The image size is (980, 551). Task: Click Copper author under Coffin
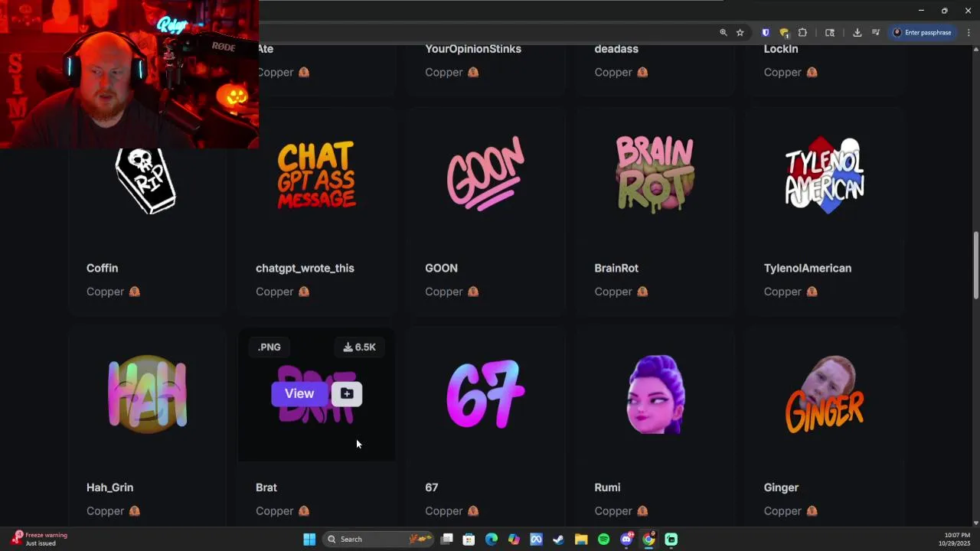click(105, 292)
